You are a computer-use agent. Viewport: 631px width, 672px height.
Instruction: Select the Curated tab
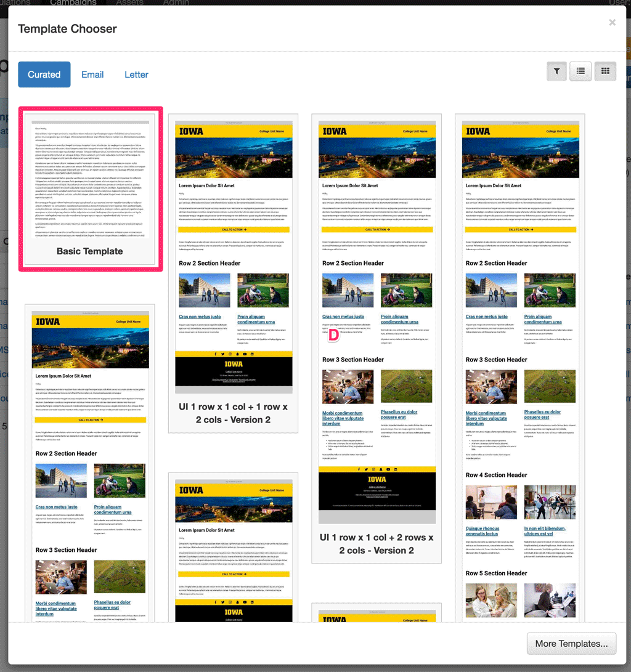[x=44, y=75]
